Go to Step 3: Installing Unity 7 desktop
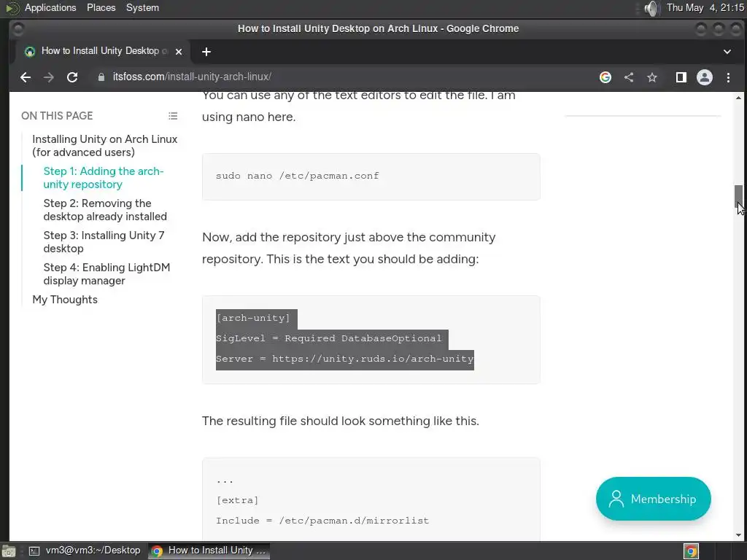This screenshot has width=747, height=560. point(104,242)
